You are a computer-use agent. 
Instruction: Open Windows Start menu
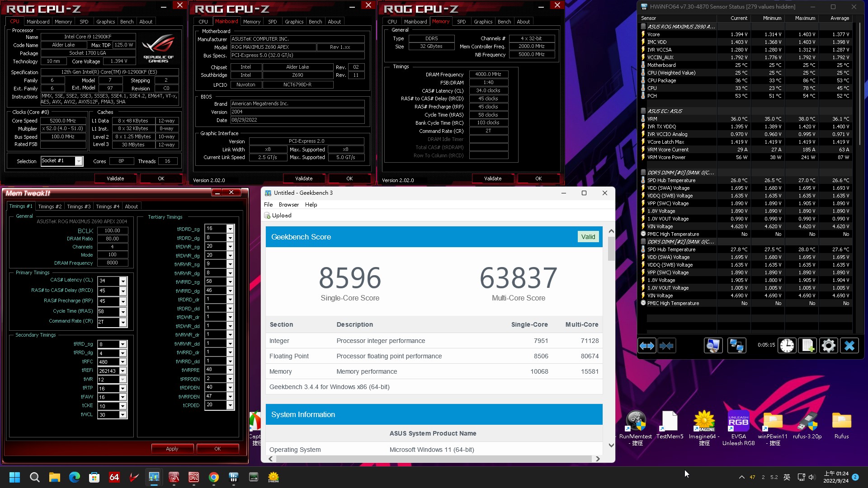coord(15,477)
